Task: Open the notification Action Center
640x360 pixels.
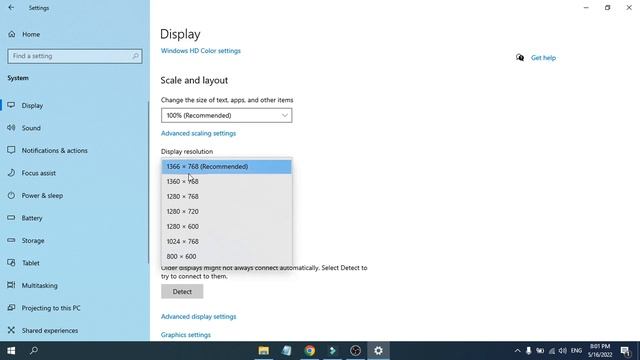Action: coord(626,351)
